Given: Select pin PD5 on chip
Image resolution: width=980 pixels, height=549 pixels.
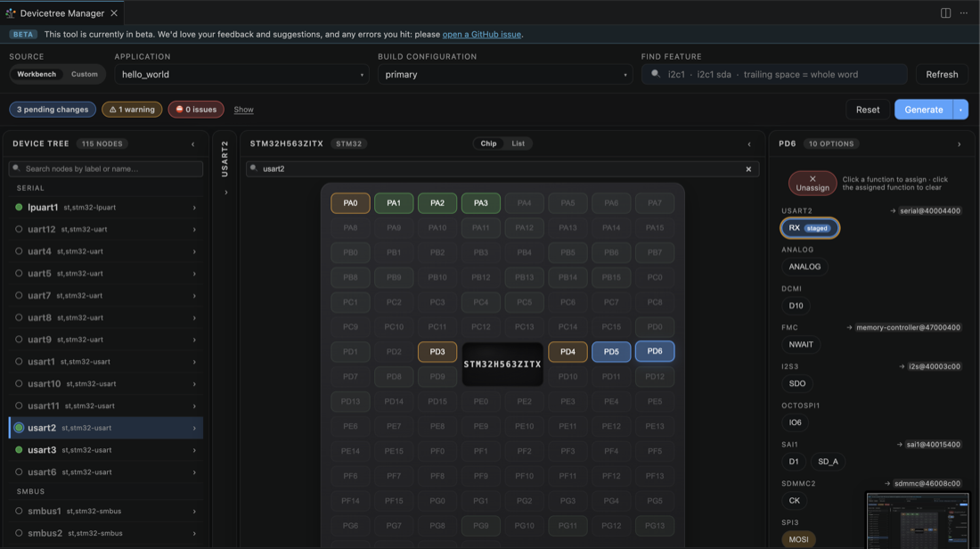Looking at the screenshot, I should (611, 352).
